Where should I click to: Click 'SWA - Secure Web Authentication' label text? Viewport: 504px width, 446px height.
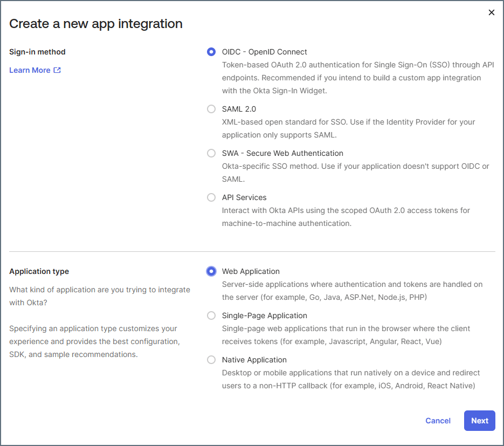point(282,153)
